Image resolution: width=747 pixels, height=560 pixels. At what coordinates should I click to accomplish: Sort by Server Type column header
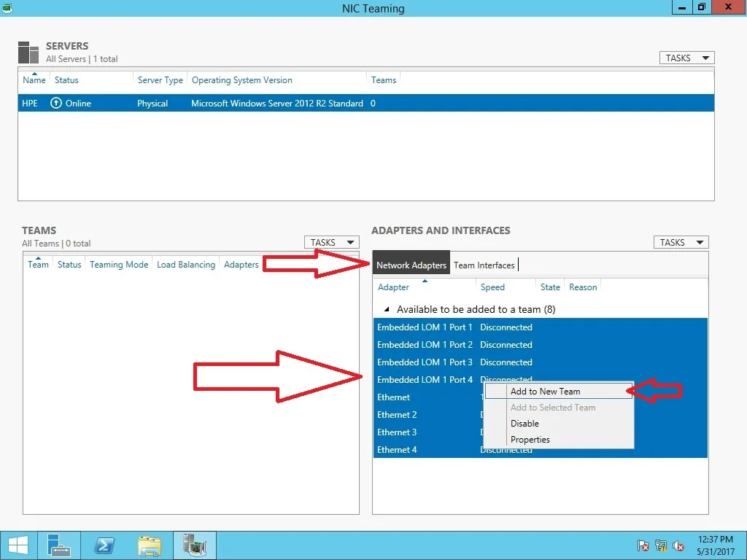(160, 80)
